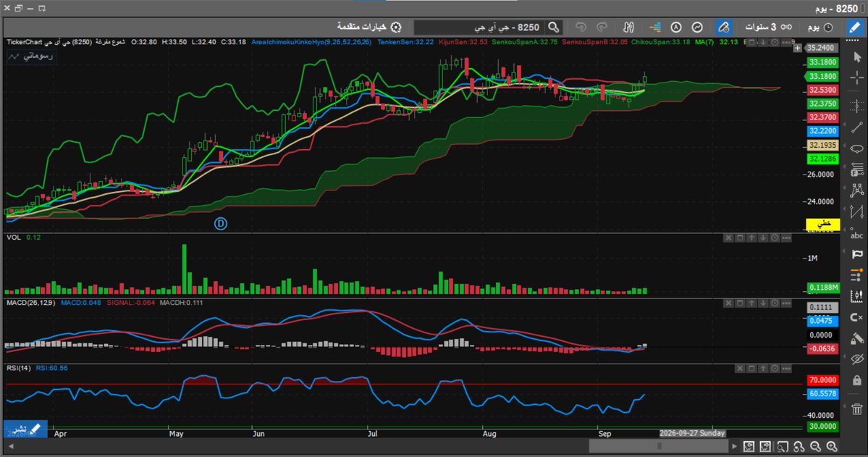Click the zoom in magnifier
The width and height of the screenshot is (868, 457).
[832, 446]
